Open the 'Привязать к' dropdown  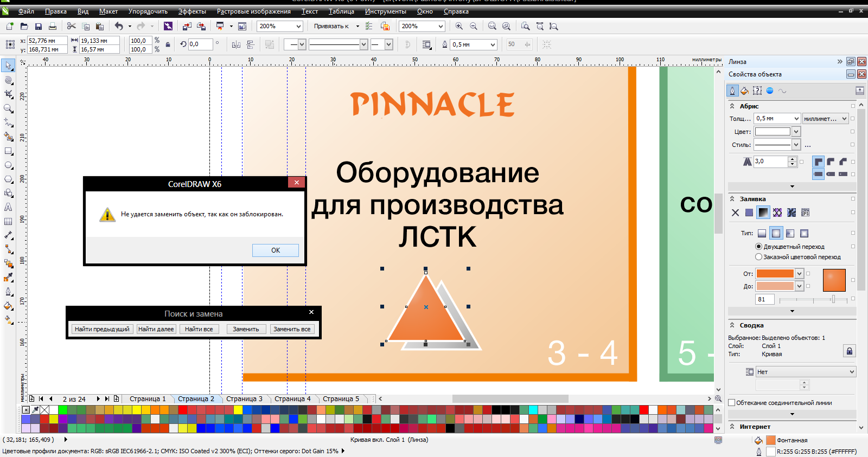coord(358,26)
